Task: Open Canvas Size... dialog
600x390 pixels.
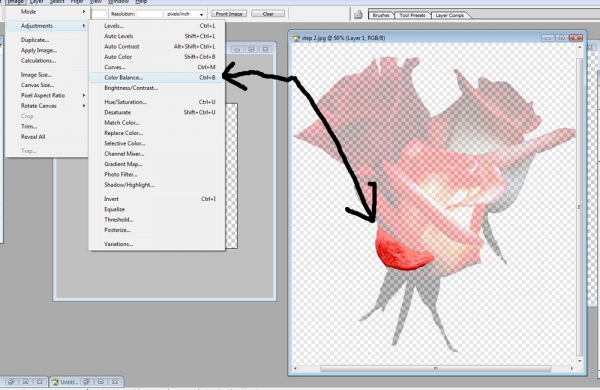Action: pyautogui.click(x=47, y=85)
